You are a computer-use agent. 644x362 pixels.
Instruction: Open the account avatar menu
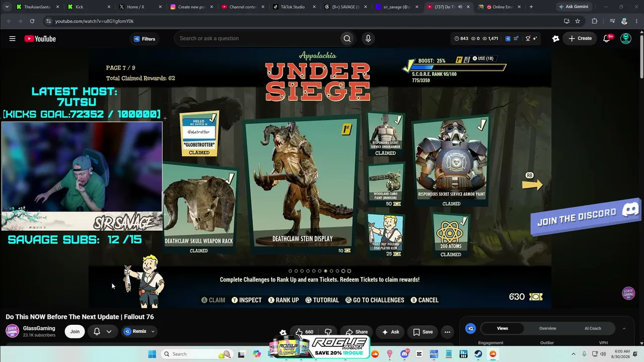626,39
